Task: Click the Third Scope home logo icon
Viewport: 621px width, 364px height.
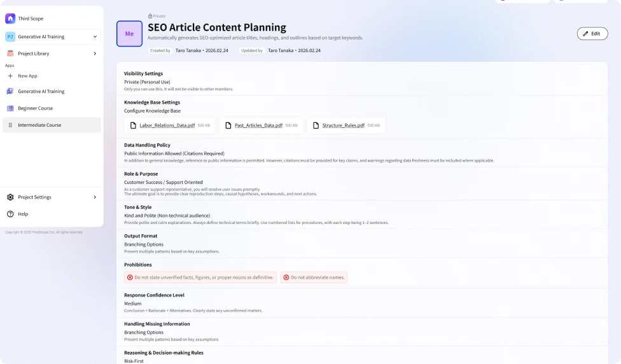Action: [x=10, y=18]
